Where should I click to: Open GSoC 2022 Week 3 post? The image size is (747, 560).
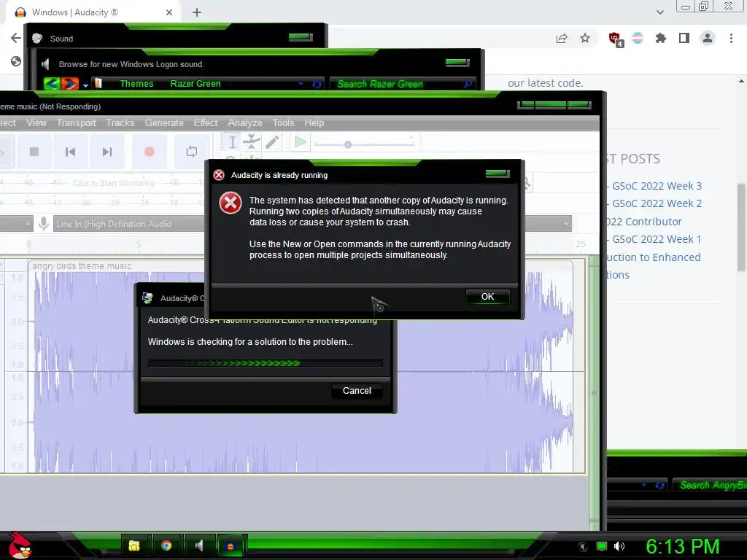click(x=657, y=186)
